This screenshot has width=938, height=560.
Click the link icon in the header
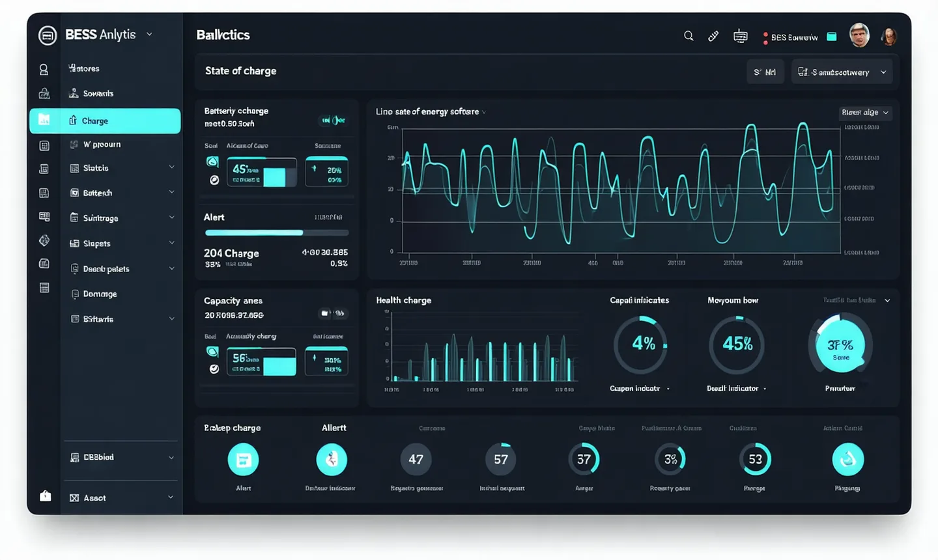pos(713,36)
